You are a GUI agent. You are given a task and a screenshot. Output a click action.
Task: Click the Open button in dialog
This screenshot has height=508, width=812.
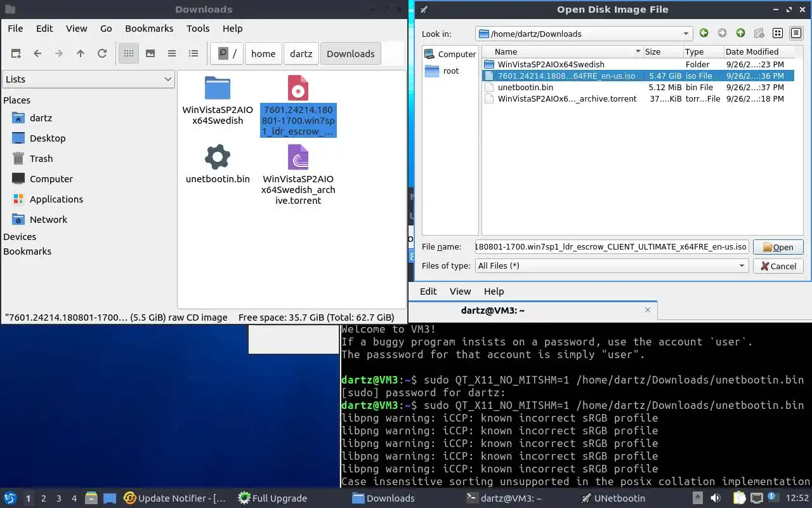coord(778,248)
